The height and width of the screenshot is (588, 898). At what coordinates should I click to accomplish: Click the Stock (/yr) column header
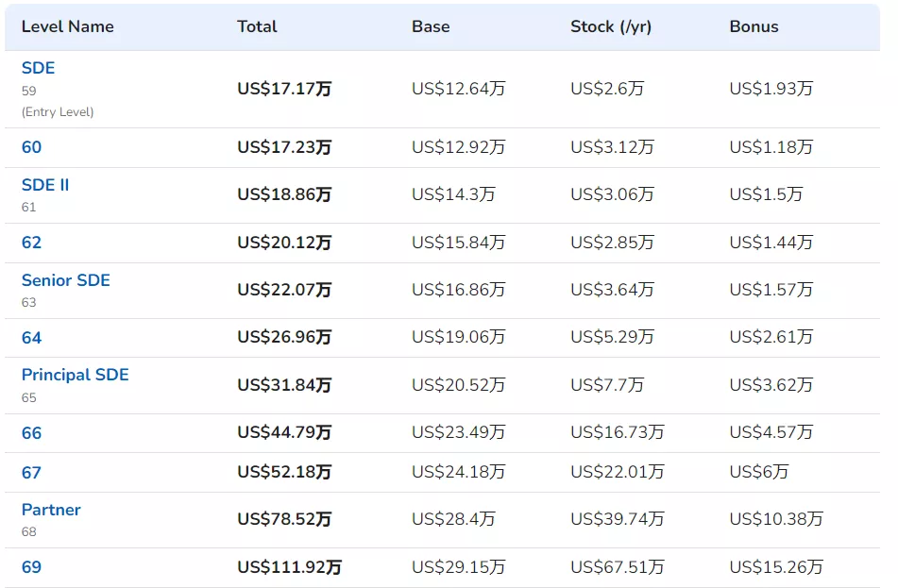click(x=611, y=26)
